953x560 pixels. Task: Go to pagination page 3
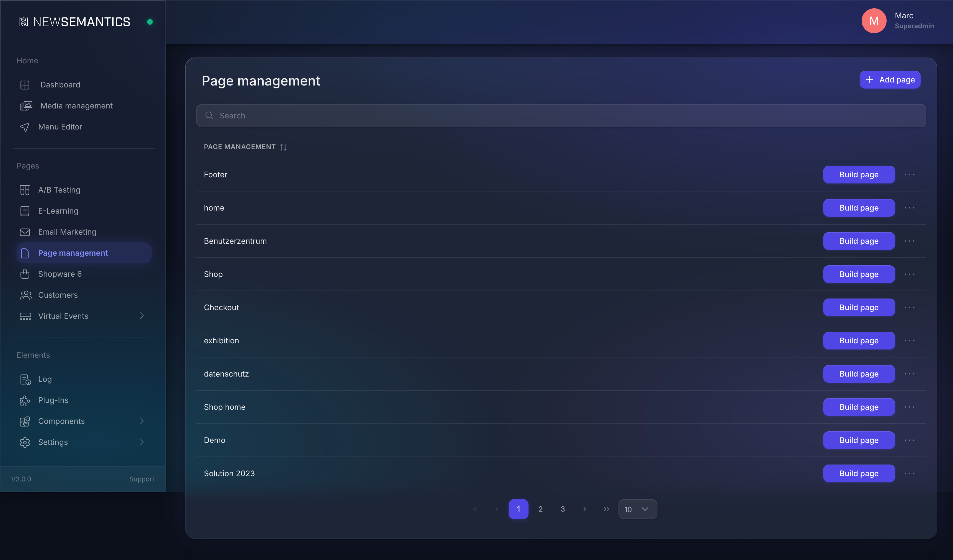pos(563,509)
